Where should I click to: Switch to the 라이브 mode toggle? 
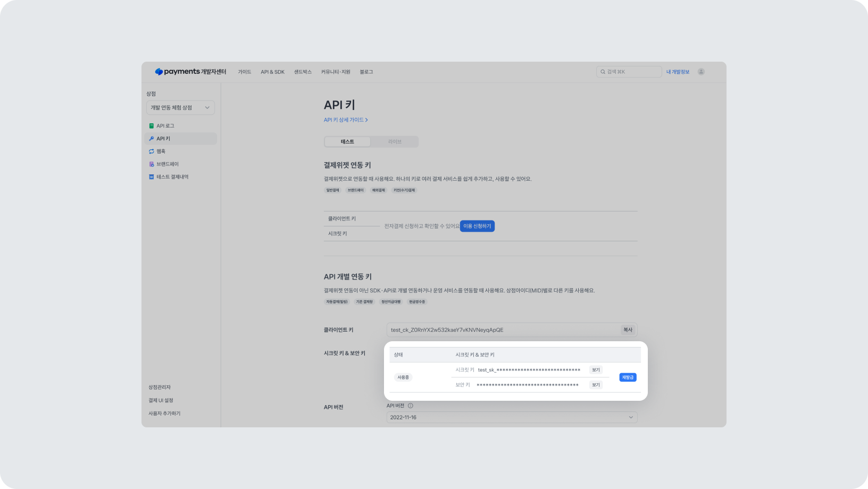[395, 142]
